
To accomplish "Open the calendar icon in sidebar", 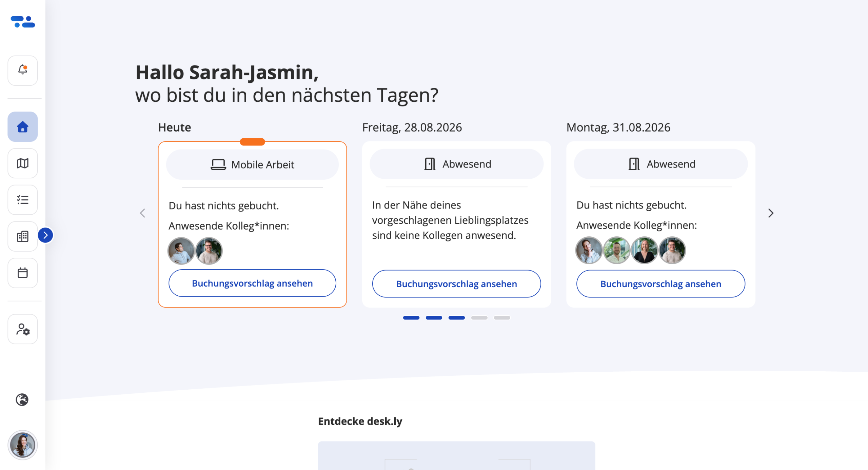I will pos(23,273).
